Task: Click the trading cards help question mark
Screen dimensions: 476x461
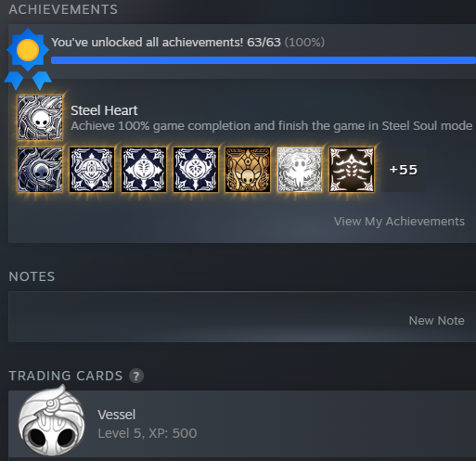Action: coord(136,376)
